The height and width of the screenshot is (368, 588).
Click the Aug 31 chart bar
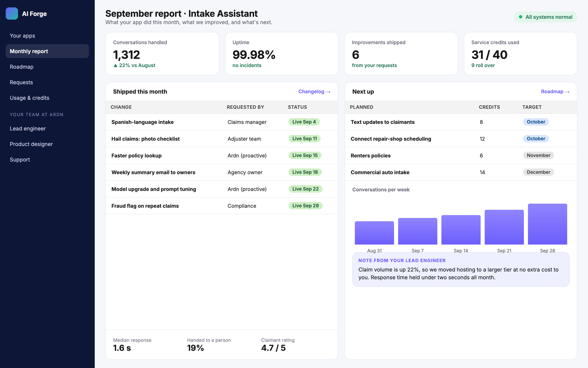[x=374, y=233]
